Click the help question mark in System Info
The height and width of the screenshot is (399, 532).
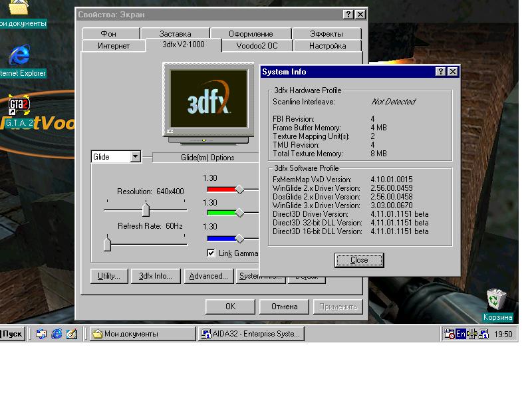click(x=440, y=72)
